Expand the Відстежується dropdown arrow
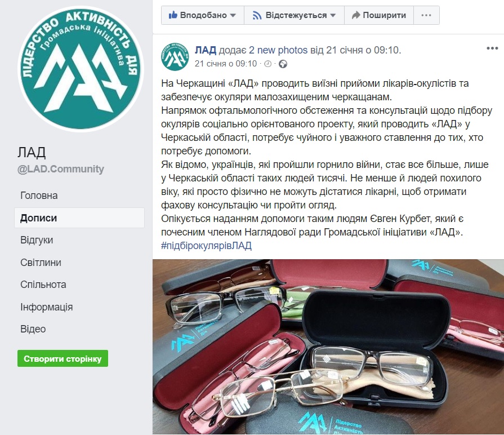Screen dimensions: 504x435 [333, 15]
